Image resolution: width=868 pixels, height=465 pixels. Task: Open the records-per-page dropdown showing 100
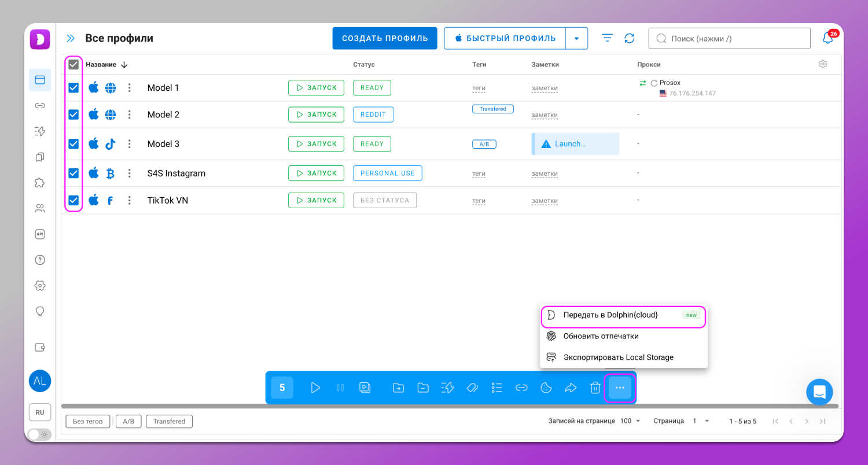630,421
